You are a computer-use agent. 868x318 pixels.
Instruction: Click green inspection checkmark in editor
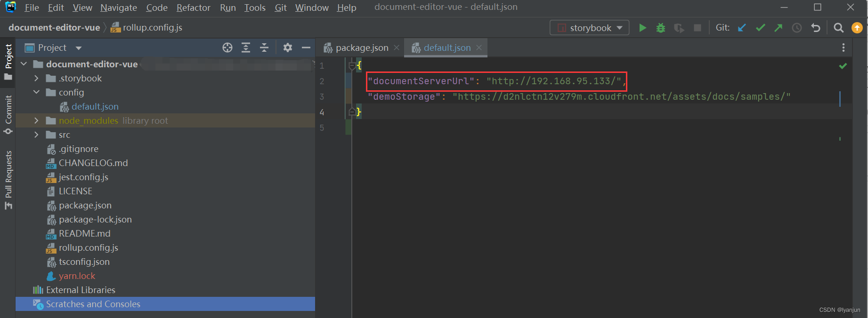click(843, 66)
